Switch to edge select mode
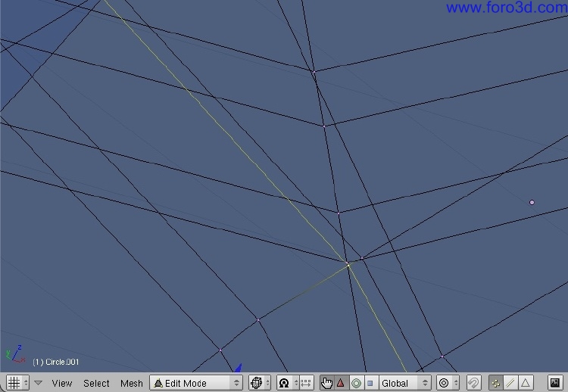Screen dimensions: 568x392 510,383
